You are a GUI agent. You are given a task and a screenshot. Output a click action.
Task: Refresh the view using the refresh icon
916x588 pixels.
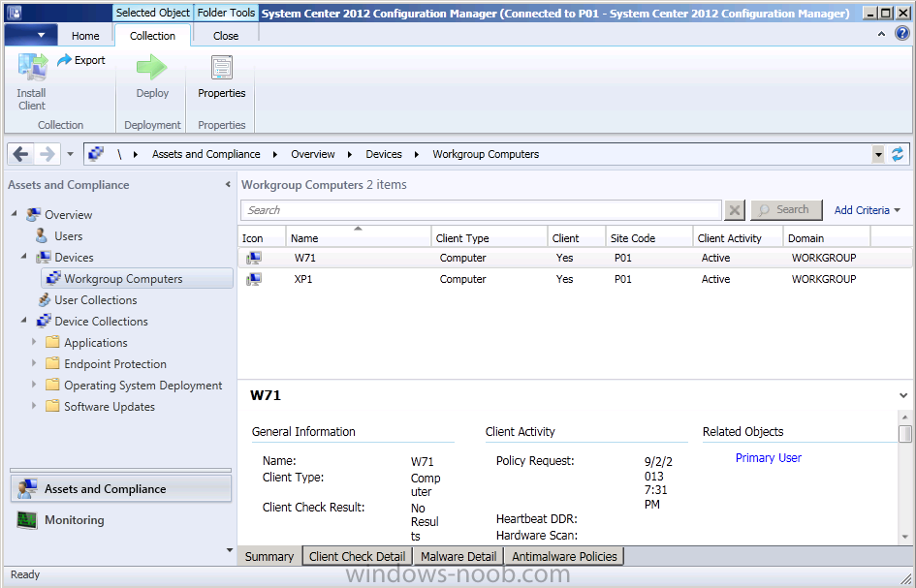pyautogui.click(x=898, y=154)
